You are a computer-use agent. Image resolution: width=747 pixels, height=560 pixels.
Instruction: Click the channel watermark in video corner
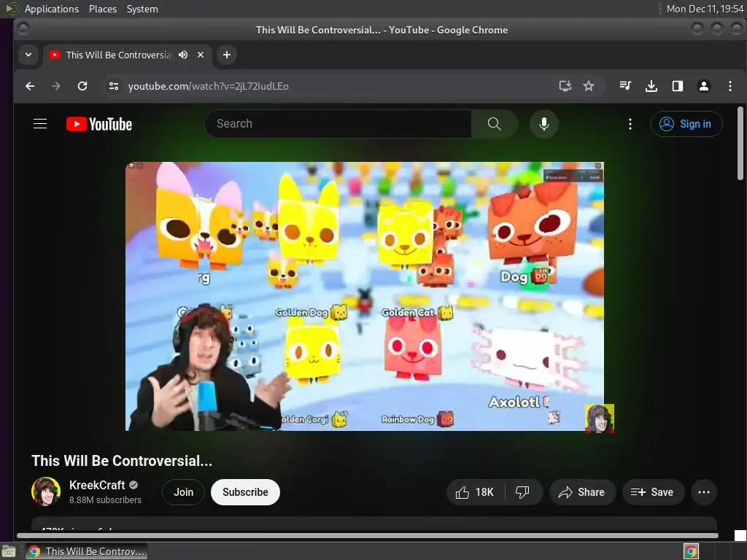[600, 419]
